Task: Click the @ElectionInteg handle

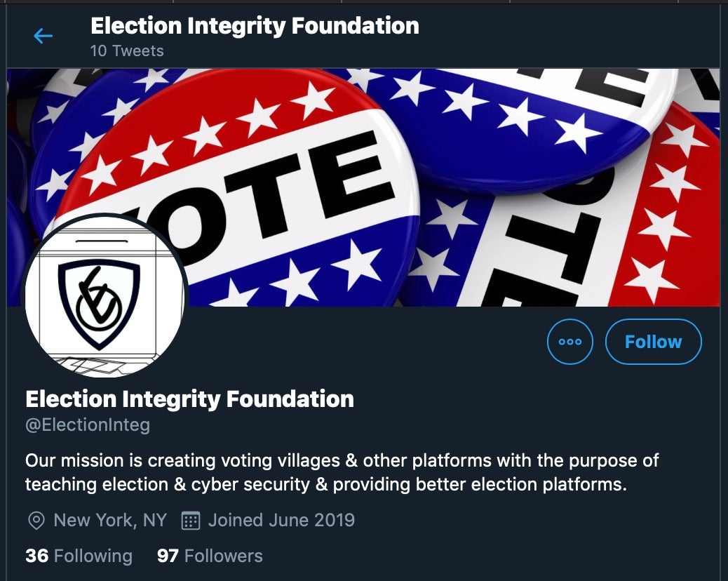Action: click(88, 425)
